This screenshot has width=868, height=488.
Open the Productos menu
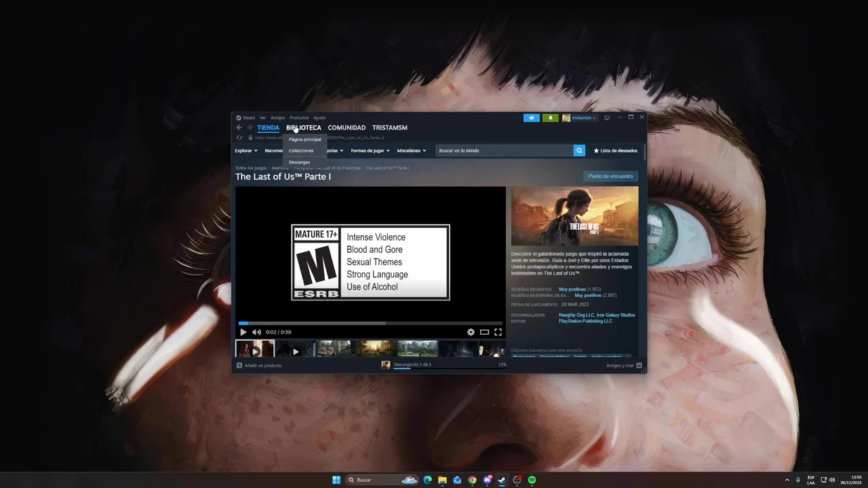[x=299, y=118]
